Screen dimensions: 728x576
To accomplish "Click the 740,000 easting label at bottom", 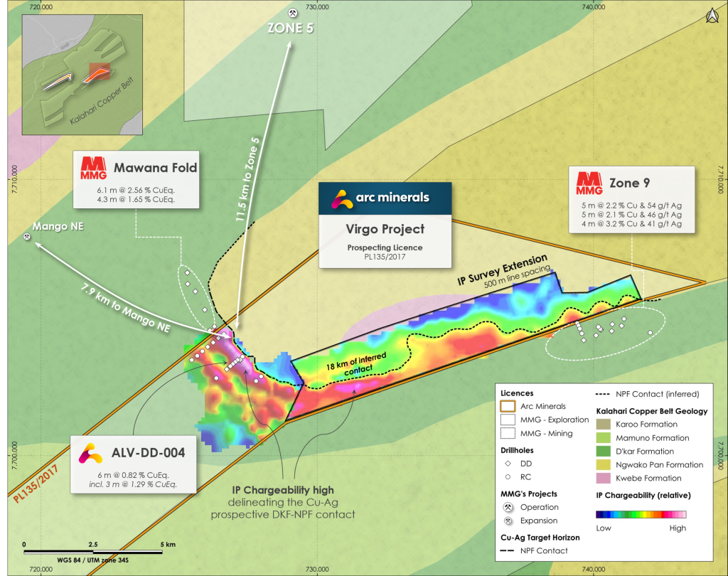I will tap(593, 569).
